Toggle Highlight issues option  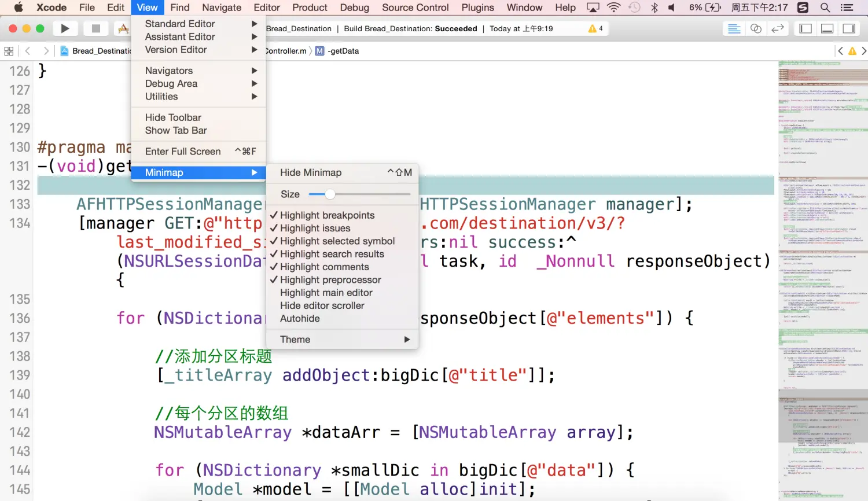(342, 228)
